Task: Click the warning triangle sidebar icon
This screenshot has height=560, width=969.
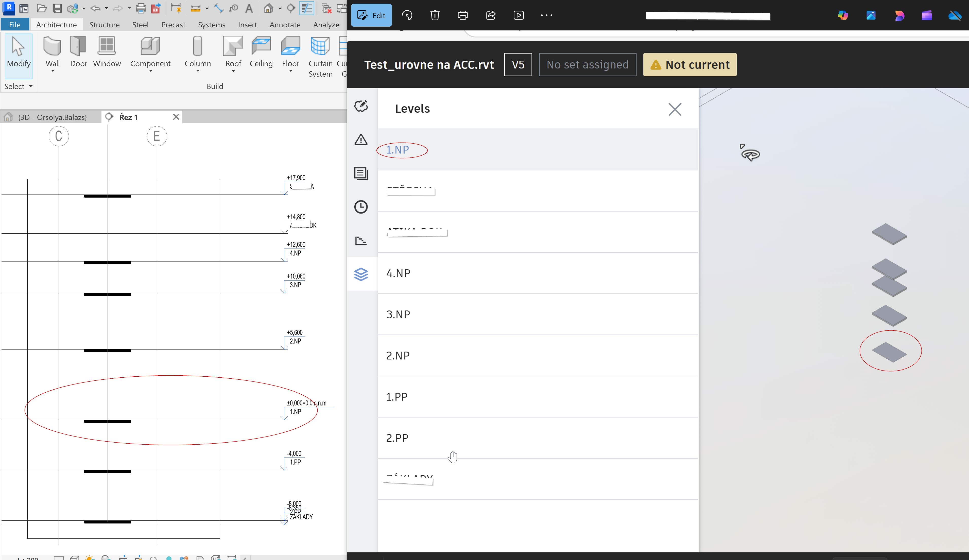Action: 361,139
